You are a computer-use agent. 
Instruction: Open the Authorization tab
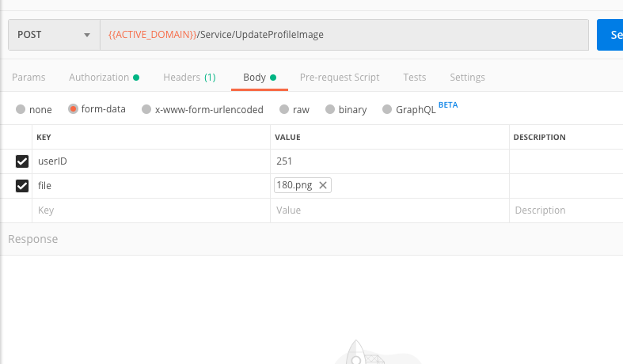(x=104, y=77)
